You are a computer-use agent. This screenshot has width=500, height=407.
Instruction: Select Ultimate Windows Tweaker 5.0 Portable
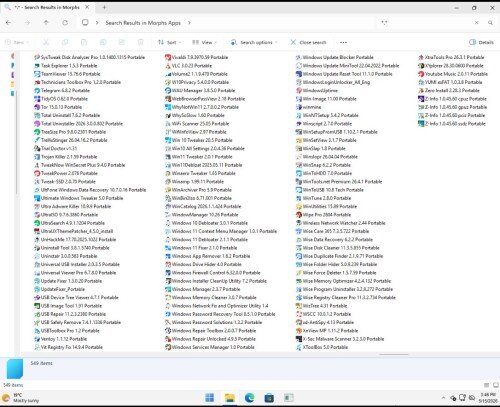tap(79, 198)
